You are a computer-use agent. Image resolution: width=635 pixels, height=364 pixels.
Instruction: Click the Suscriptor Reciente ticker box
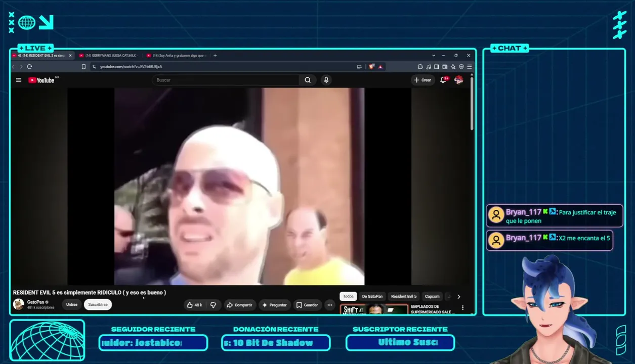pos(400,343)
